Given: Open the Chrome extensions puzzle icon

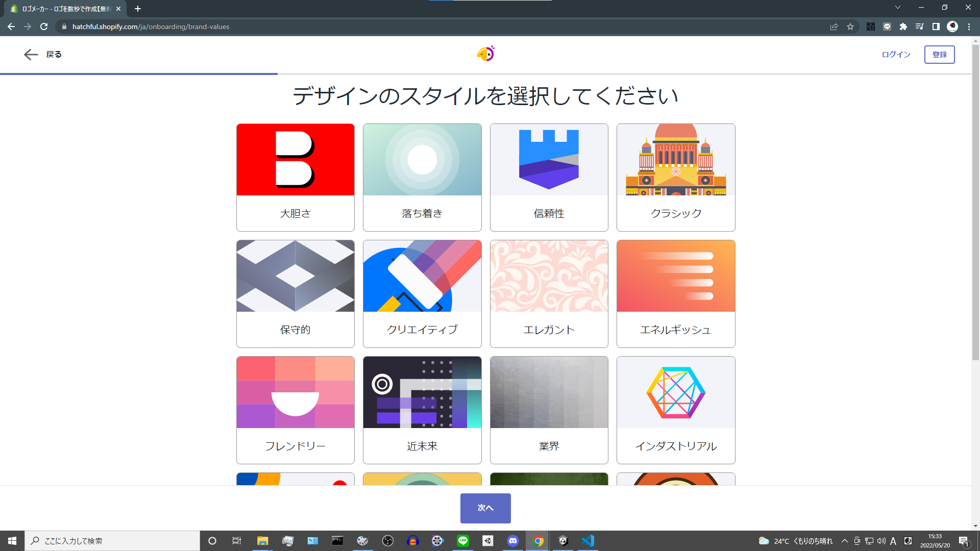Looking at the screenshot, I should click(x=903, y=27).
